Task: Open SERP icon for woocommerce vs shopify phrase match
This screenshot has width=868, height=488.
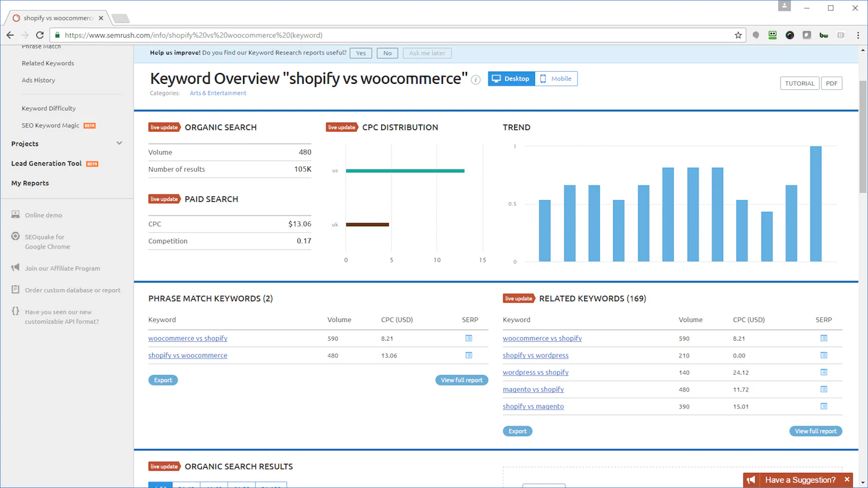Action: click(x=469, y=338)
